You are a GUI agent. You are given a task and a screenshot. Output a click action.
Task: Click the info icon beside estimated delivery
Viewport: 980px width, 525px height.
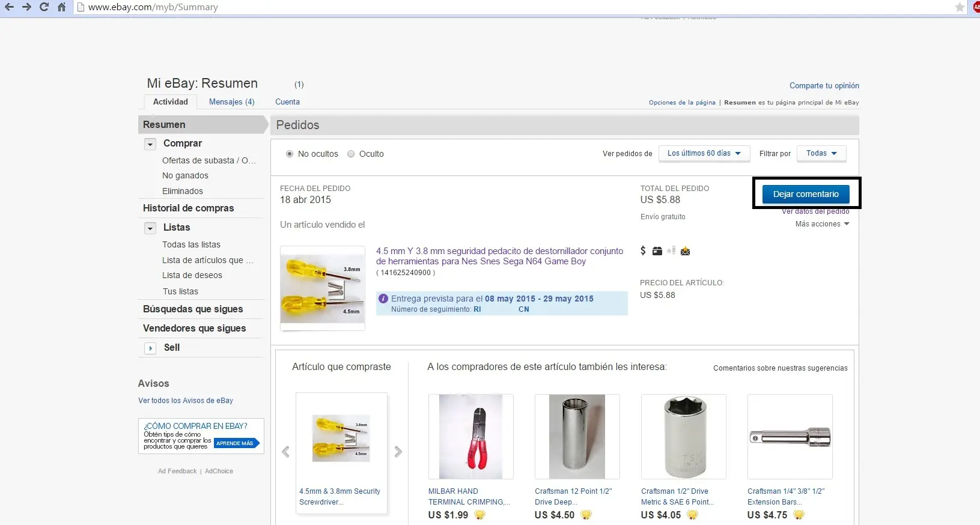tap(383, 299)
